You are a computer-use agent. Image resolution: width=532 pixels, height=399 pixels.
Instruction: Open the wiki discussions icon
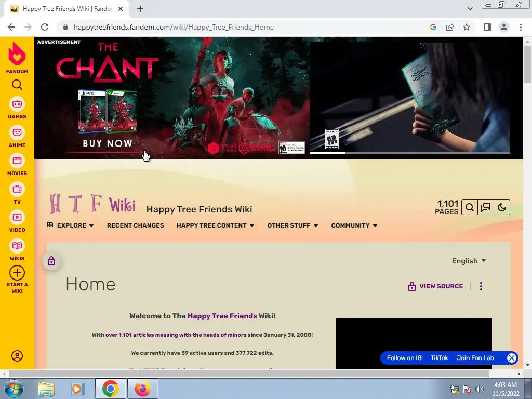(x=486, y=207)
